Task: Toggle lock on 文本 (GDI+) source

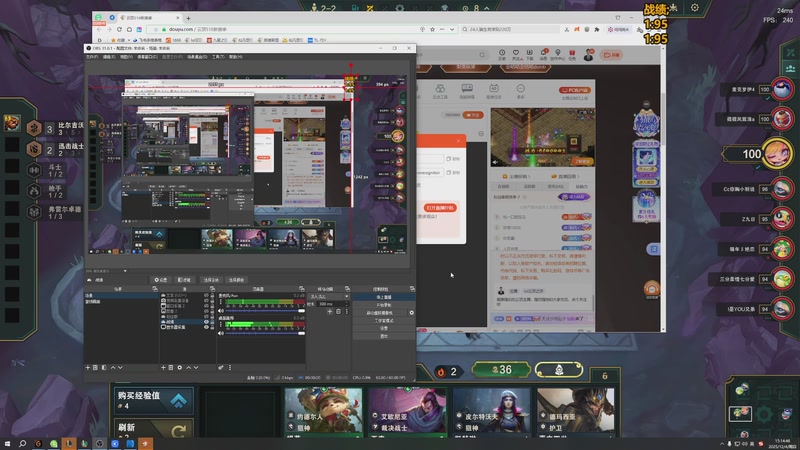Action: click(x=212, y=295)
